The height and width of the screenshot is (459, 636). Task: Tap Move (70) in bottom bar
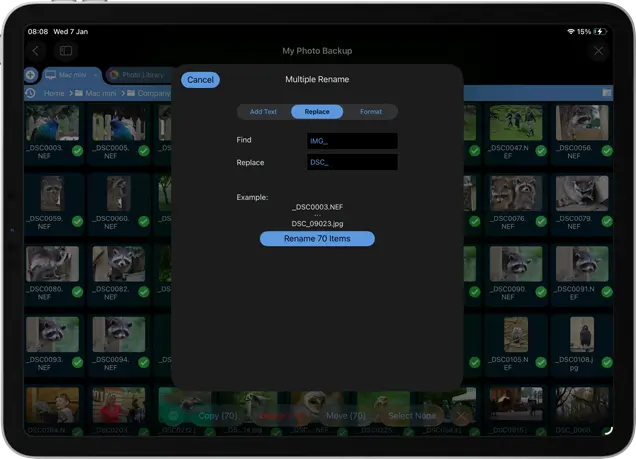click(x=346, y=416)
